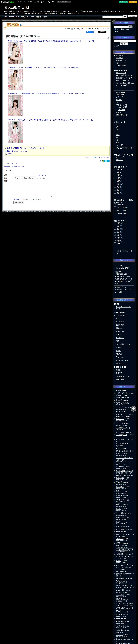Select the タグ search radio button
138x644 pixels.
115,31
